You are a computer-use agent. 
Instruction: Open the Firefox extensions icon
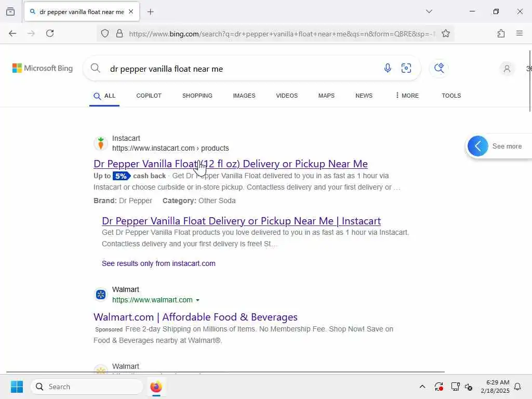point(501,33)
